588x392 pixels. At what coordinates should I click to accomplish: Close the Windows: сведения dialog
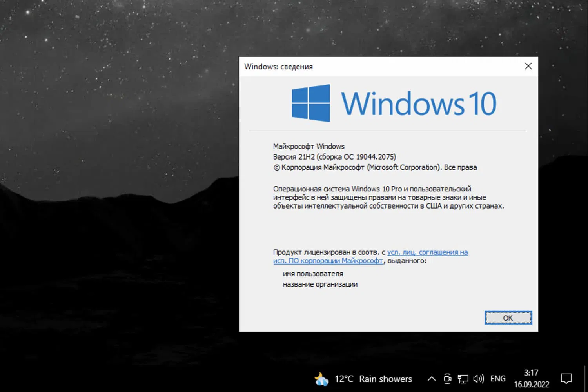[528, 66]
